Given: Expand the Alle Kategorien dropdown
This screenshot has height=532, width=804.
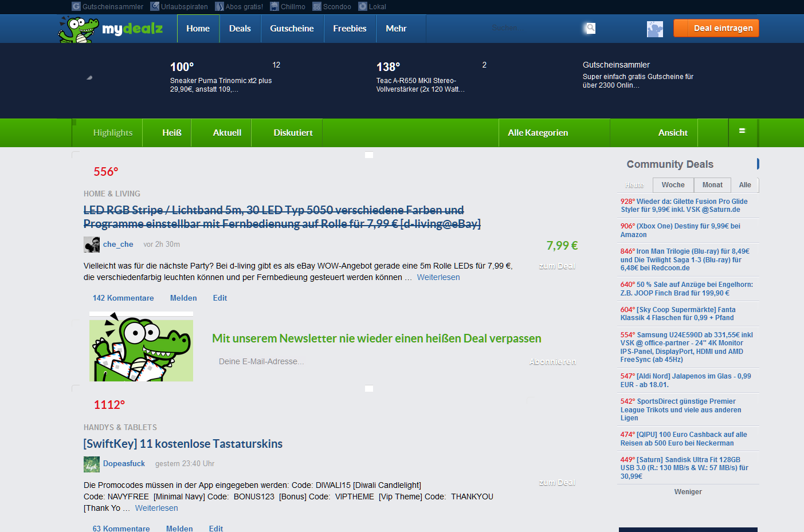Looking at the screenshot, I should 554,133.
